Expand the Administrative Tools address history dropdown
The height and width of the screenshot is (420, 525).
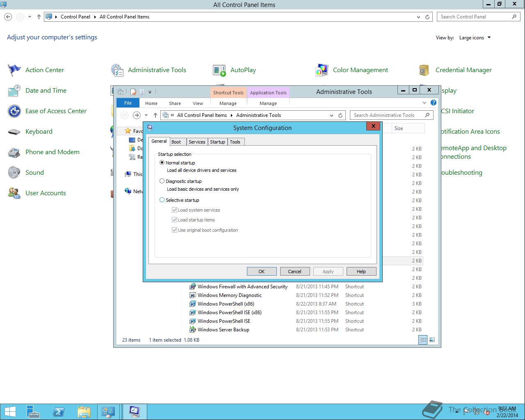pyautogui.click(x=331, y=115)
